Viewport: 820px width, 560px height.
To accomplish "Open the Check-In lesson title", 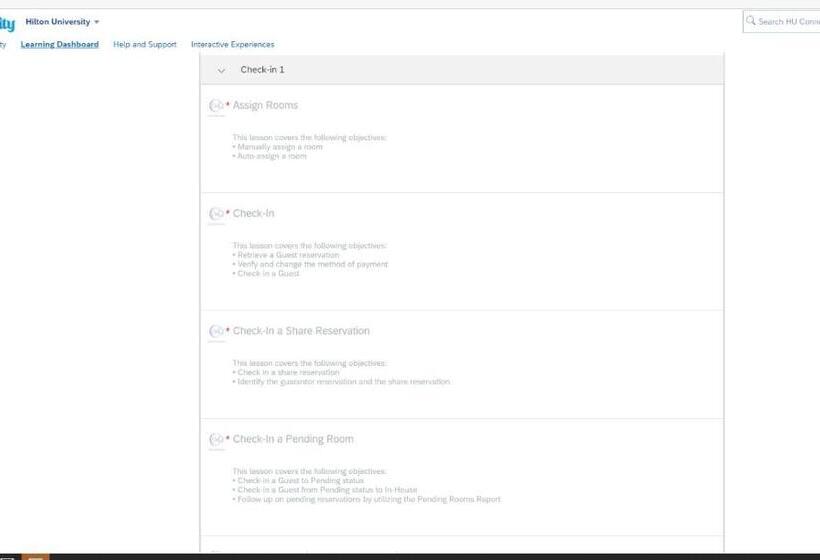I will click(253, 213).
